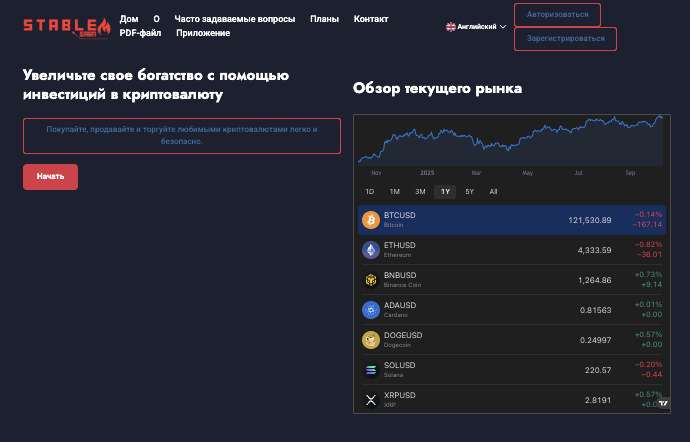690x442 pixels.
Task: Switch chart to 5Y range
Action: (x=470, y=191)
